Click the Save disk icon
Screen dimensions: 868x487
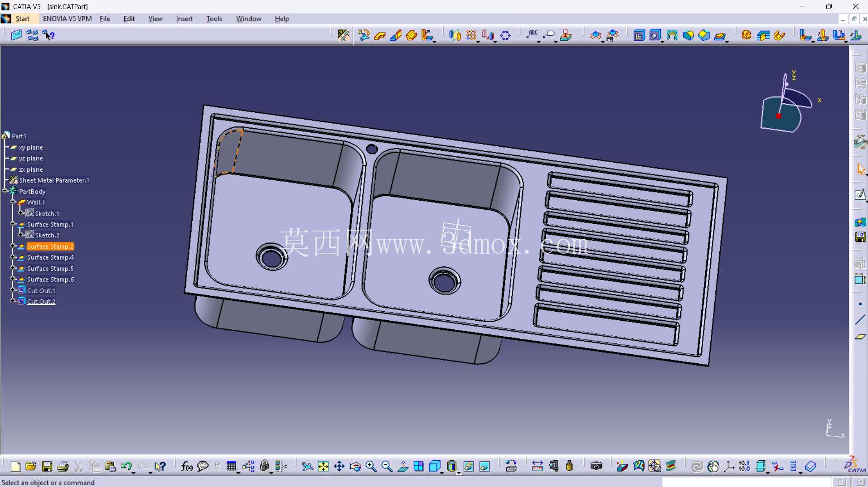[47, 466]
